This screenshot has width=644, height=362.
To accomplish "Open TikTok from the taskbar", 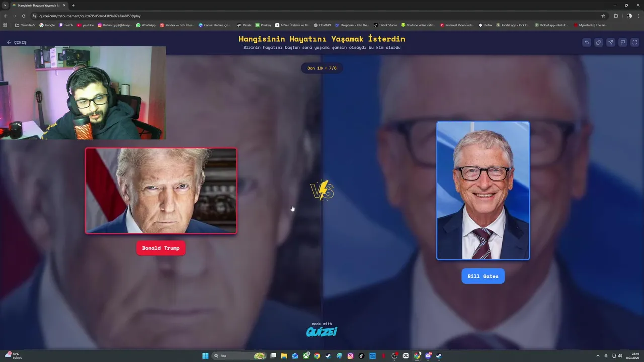I will (361, 356).
